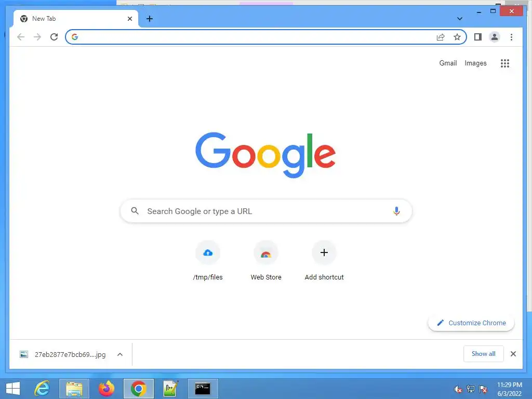The height and width of the screenshot is (399, 532).
Task: Open downloaded 27eb2877e7bcb69 jpg file
Action: pos(63,354)
